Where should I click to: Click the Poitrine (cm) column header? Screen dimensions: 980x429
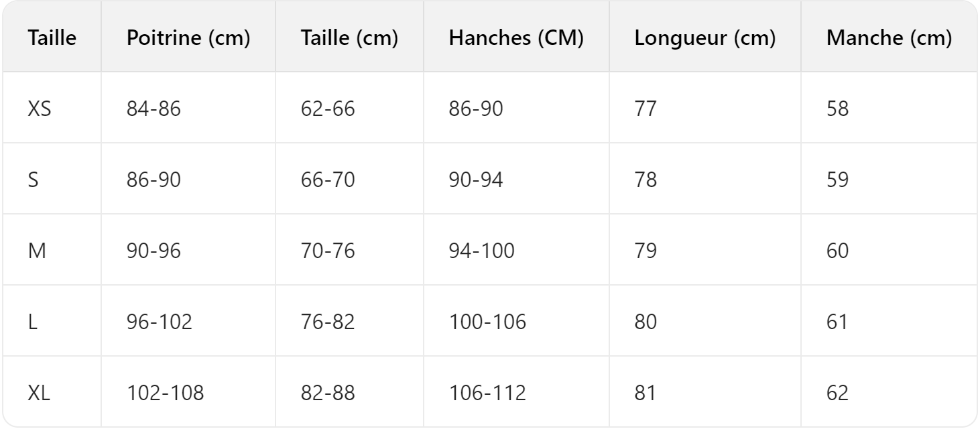(188, 38)
